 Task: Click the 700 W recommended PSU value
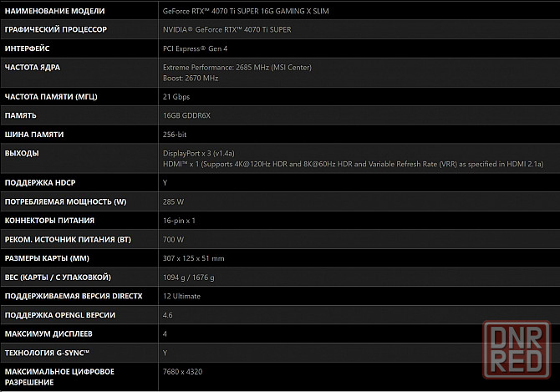173,240
